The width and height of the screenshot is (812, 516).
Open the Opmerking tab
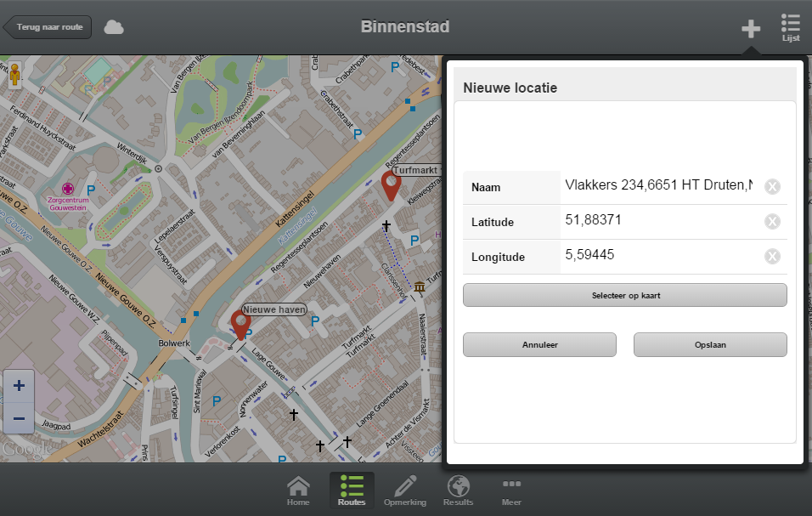pos(405,490)
